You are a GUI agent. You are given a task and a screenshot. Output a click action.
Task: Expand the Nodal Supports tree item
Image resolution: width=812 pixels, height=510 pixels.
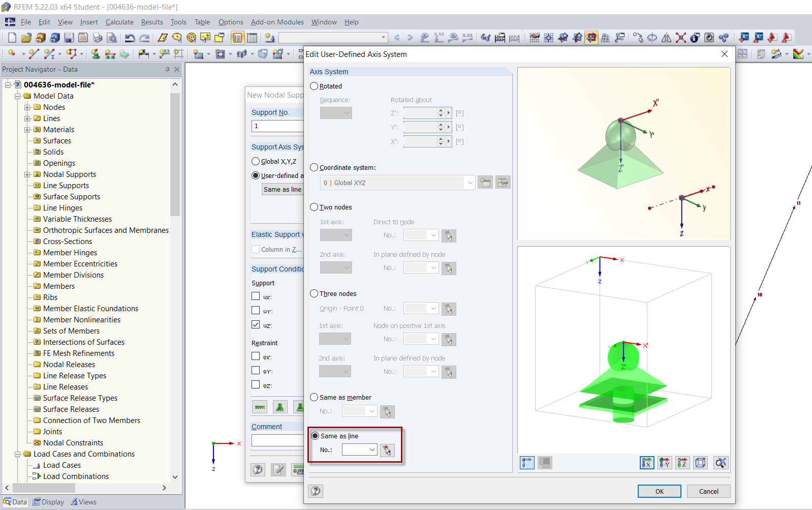27,174
